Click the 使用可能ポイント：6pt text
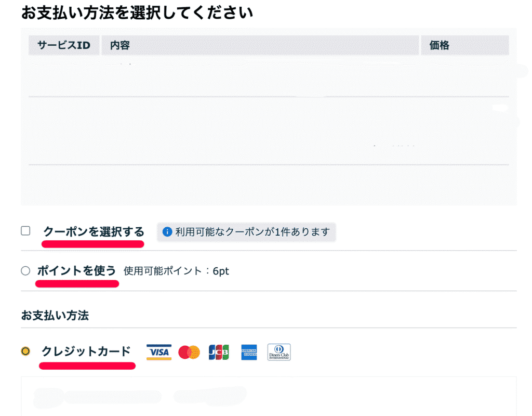Screen dimensions: 532x416 tap(176, 271)
